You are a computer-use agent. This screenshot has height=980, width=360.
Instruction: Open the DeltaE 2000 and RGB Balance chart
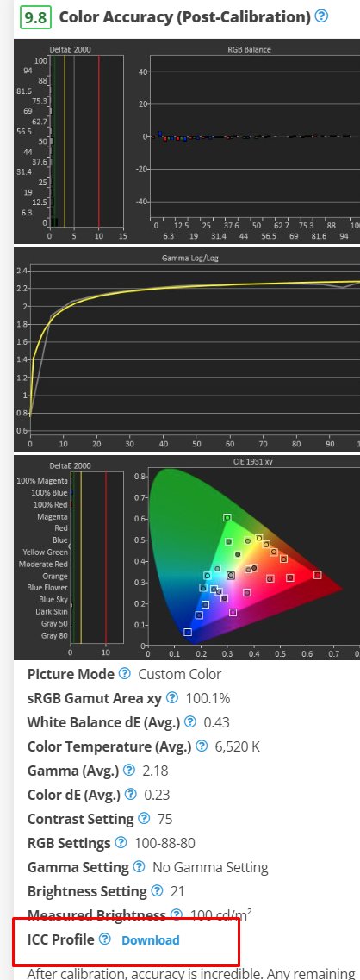point(187,140)
